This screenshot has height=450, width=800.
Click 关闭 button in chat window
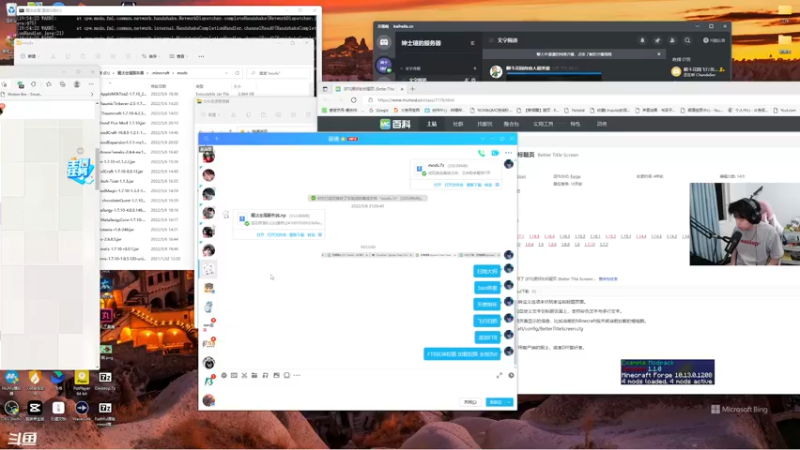pos(470,402)
